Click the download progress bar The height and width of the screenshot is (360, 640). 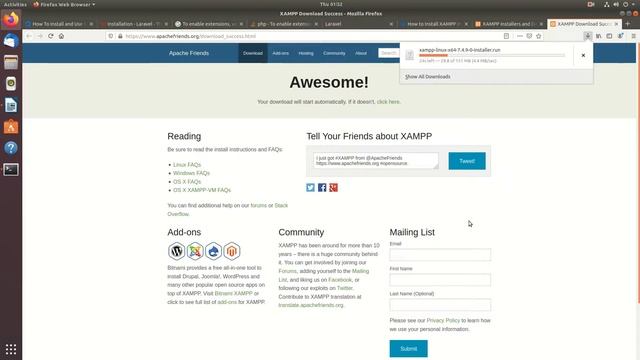pos(492,55)
